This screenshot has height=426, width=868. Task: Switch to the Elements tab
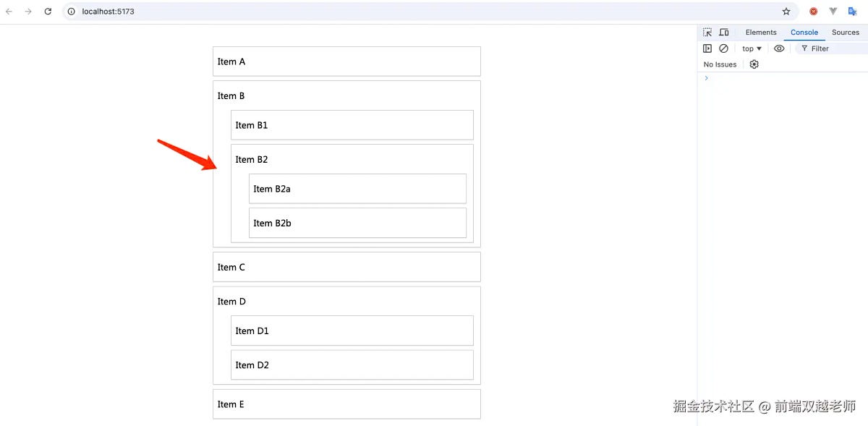(761, 32)
